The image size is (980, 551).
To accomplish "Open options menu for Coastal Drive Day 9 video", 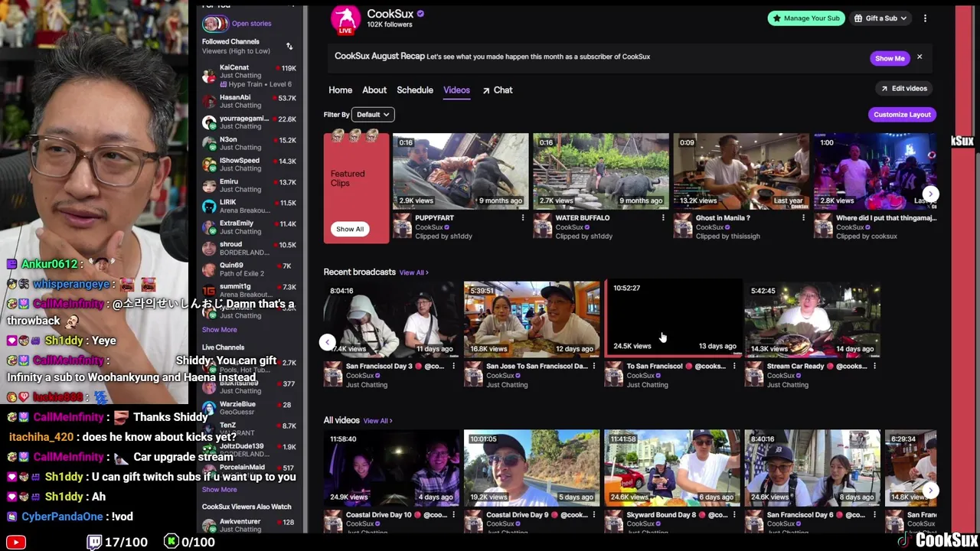I will click(x=593, y=515).
